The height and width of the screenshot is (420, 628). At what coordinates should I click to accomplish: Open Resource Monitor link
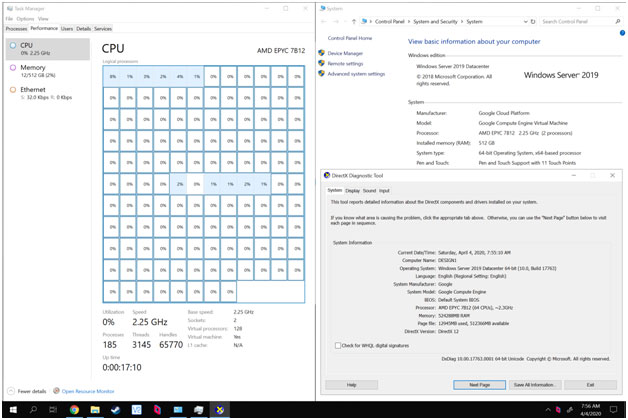(x=88, y=391)
